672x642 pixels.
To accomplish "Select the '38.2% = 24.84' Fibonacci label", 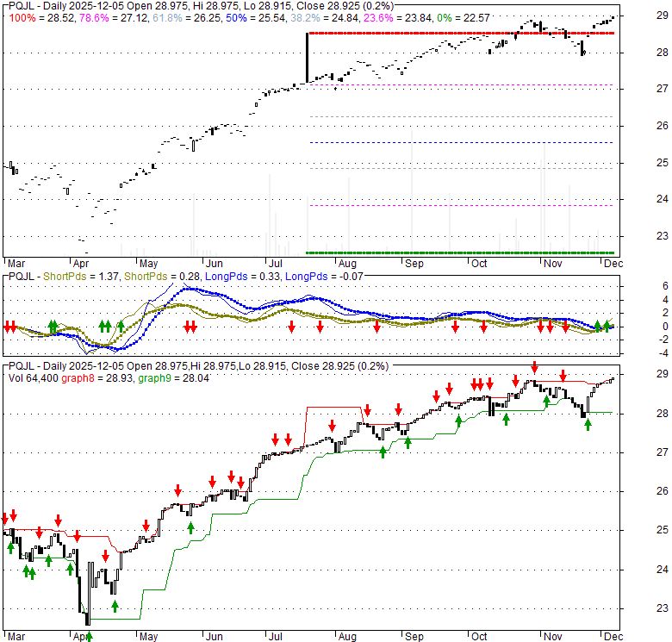I will (324, 18).
